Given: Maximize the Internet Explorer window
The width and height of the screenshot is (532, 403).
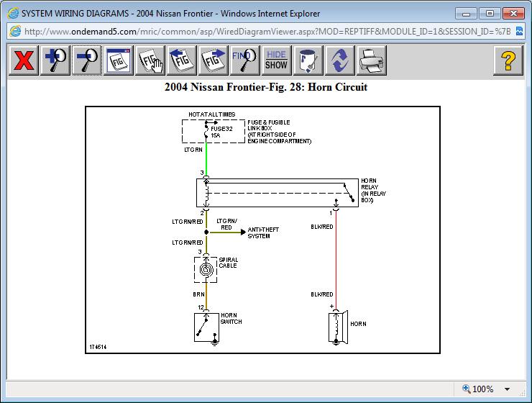Looking at the screenshot, I should coord(490,14).
